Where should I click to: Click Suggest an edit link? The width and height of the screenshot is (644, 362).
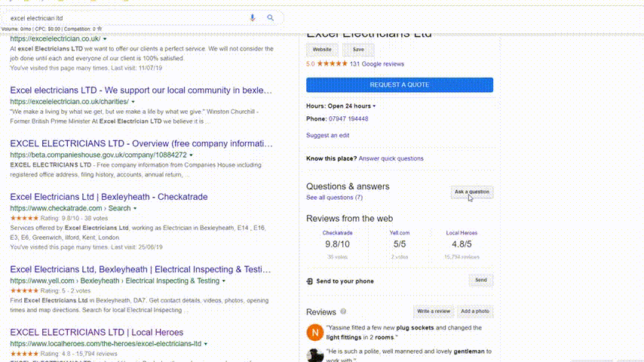327,135
